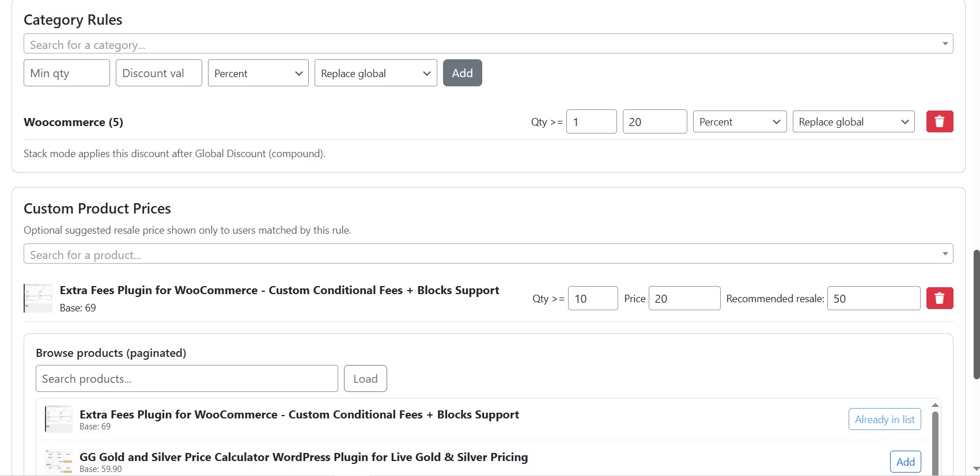This screenshot has height=476, width=980.
Task: Delete the Extra Fees Plugin custom price row
Action: click(940, 298)
